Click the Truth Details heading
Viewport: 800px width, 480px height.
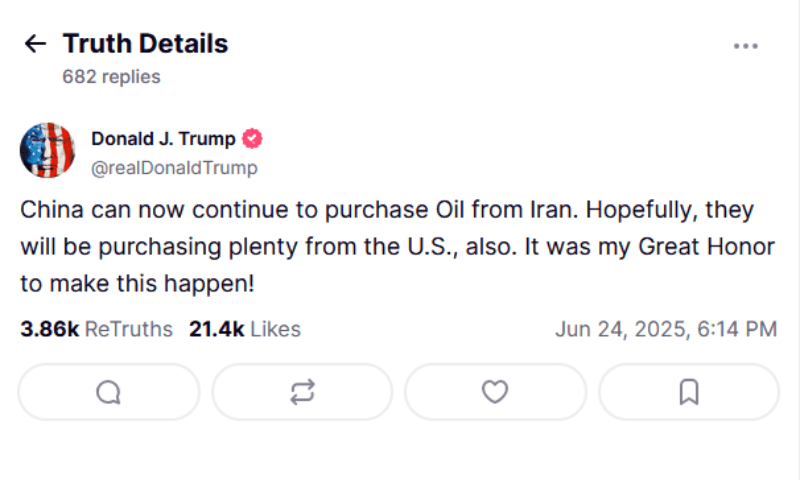click(145, 44)
